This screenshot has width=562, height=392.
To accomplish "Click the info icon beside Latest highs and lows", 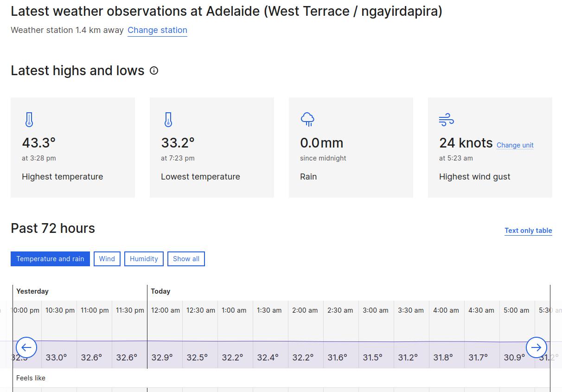I will 154,71.
